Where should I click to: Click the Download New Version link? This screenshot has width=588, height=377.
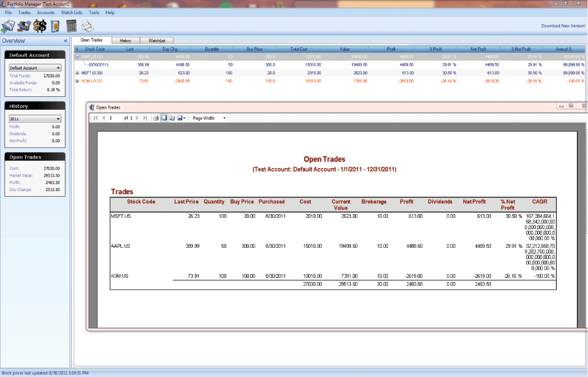(x=563, y=26)
